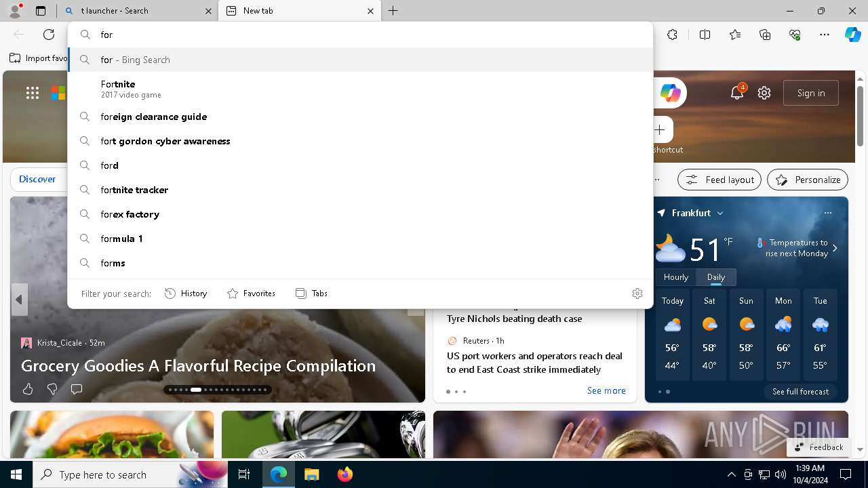Click the Windows taskbar search box
This screenshot has height=488, width=868.
click(129, 474)
